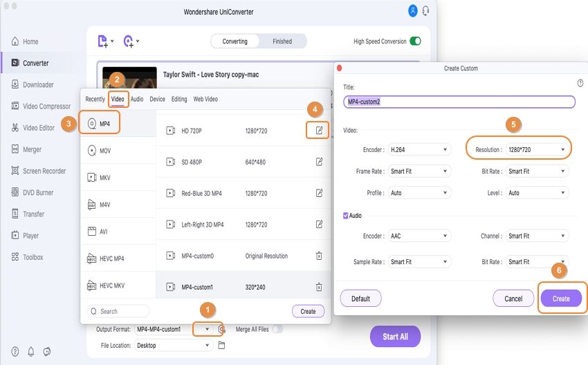The width and height of the screenshot is (588, 365).
Task: Switch to the Editing tab
Action: click(x=179, y=99)
